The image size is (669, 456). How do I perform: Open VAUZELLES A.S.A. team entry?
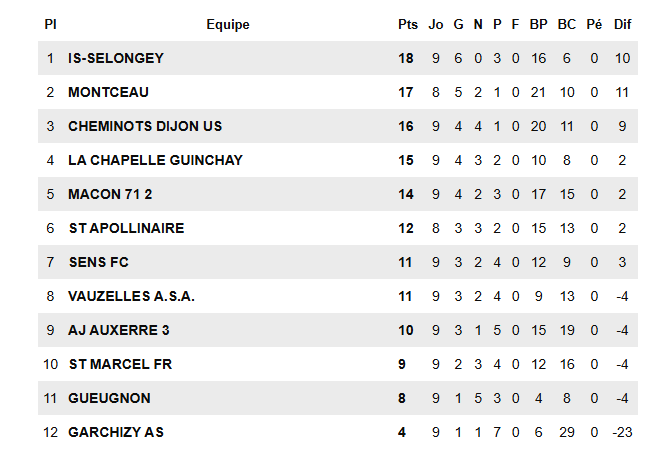pyautogui.click(x=131, y=296)
